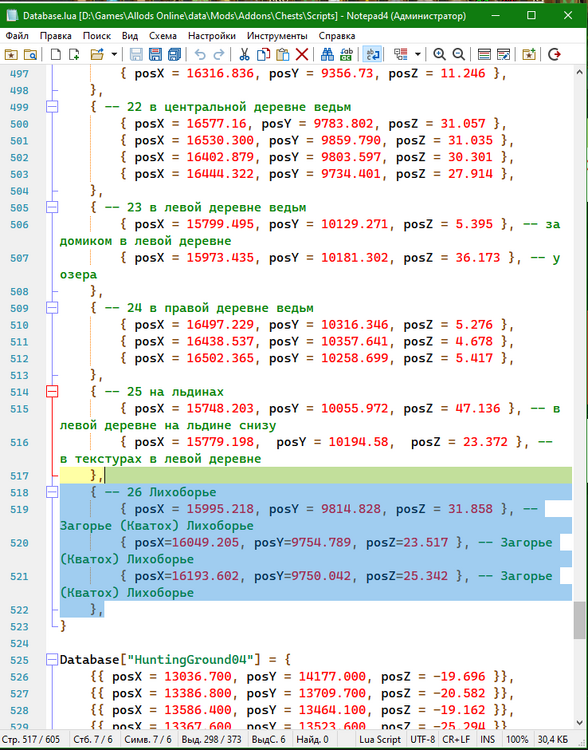The image size is (588, 750).
Task: Open the favorites folder toolbar icon
Action: click(11, 55)
